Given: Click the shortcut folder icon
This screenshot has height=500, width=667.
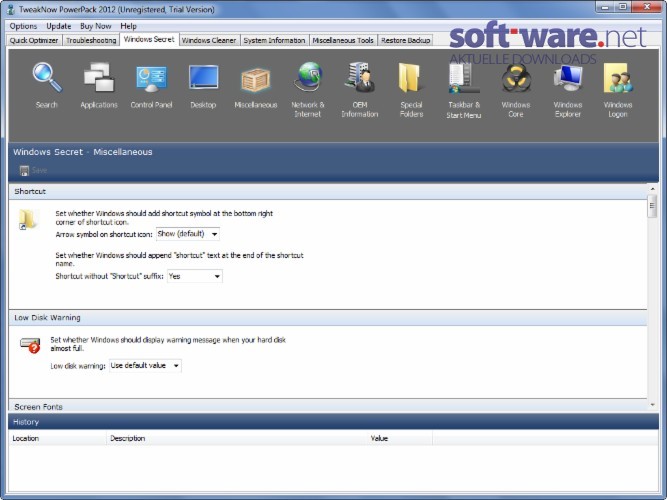Looking at the screenshot, I should point(28,220).
